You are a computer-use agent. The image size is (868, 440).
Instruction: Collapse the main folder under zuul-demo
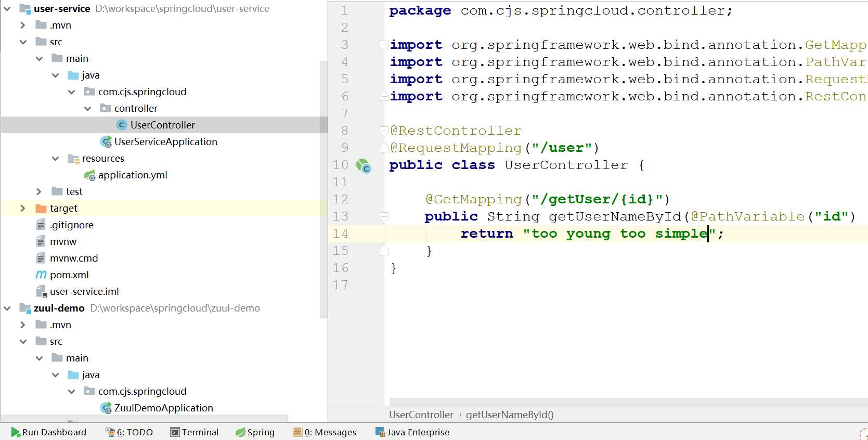pos(39,358)
